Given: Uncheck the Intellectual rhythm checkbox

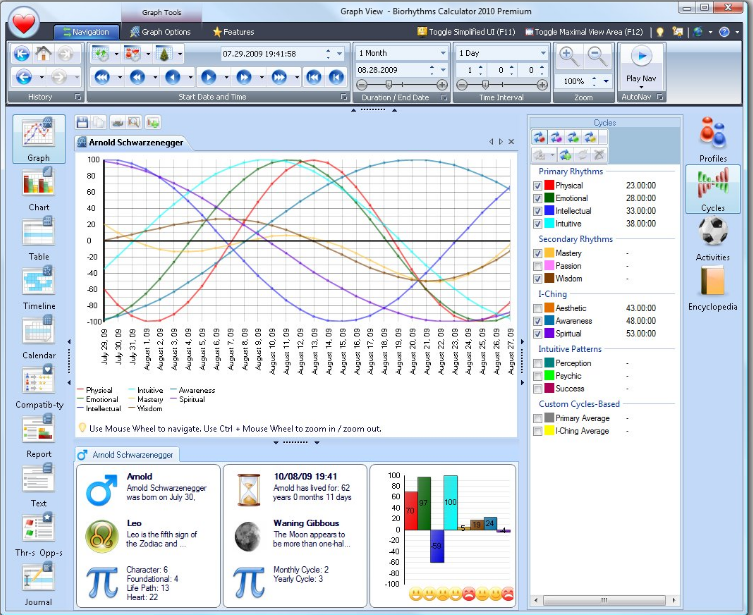Looking at the screenshot, I should (x=538, y=211).
